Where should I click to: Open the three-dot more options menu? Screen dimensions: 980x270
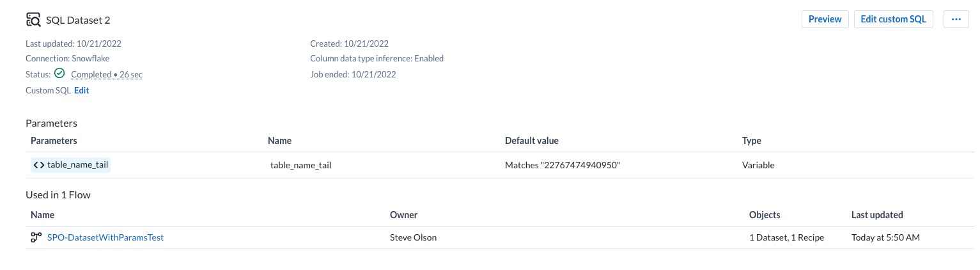(x=956, y=19)
